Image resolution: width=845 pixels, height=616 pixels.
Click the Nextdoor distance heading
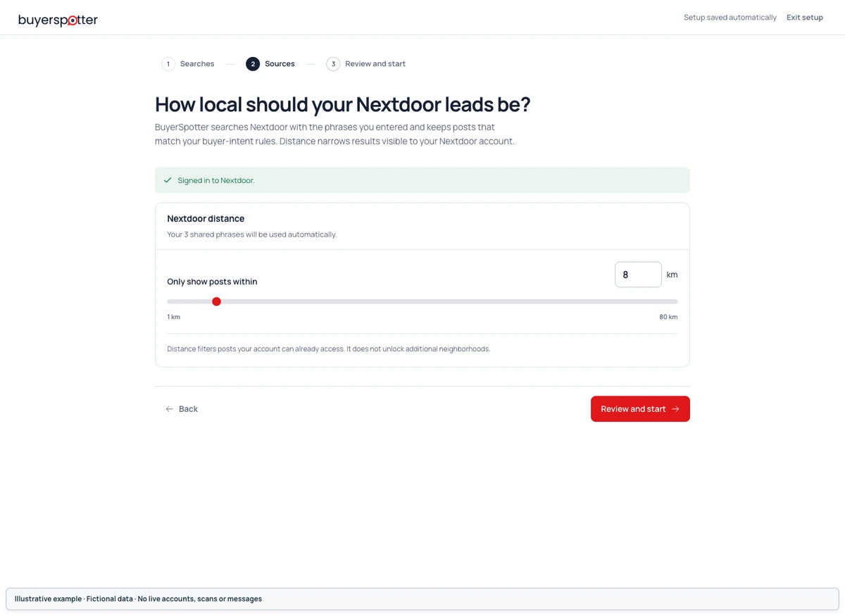206,219
